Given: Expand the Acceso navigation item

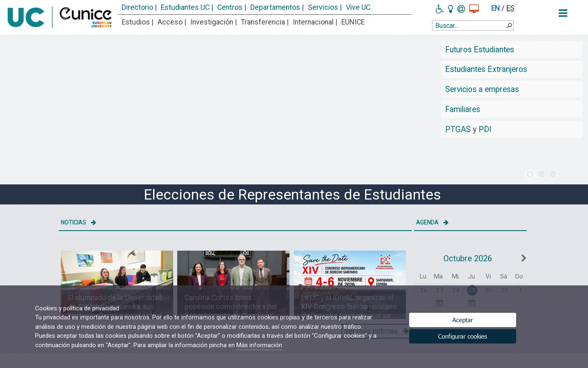Looking at the screenshot, I should point(170,22).
